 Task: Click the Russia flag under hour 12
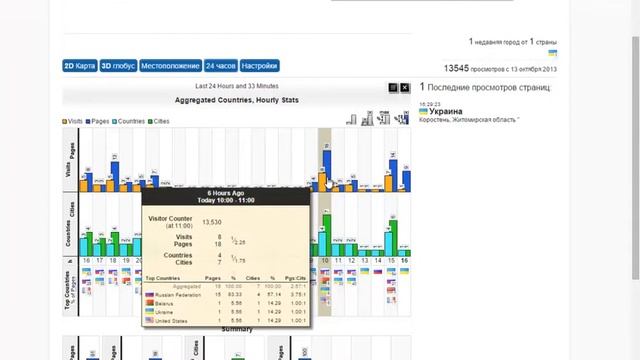[x=351, y=272]
